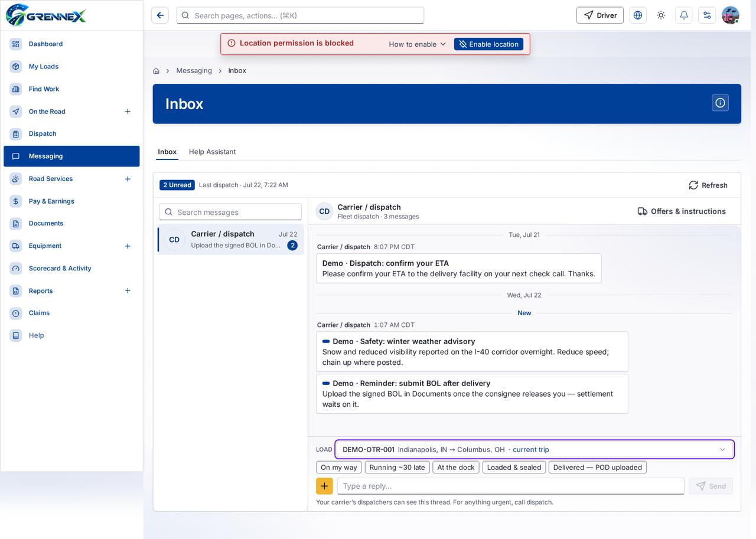The image size is (756, 539).
Task: Open Claims in the sidebar
Action: tap(71, 313)
